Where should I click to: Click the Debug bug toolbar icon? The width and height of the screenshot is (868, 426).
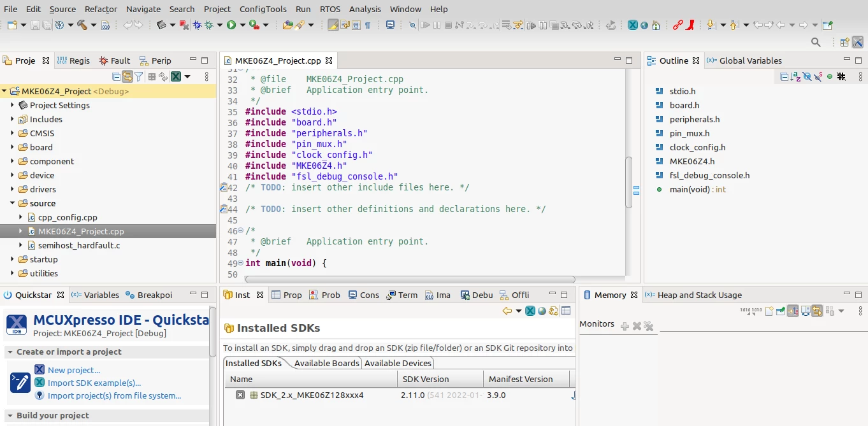[209, 25]
